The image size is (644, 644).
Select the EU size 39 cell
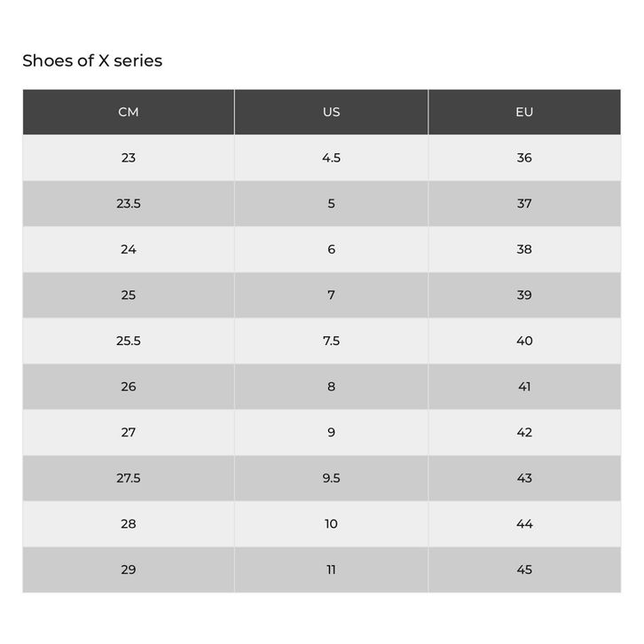tap(524, 295)
